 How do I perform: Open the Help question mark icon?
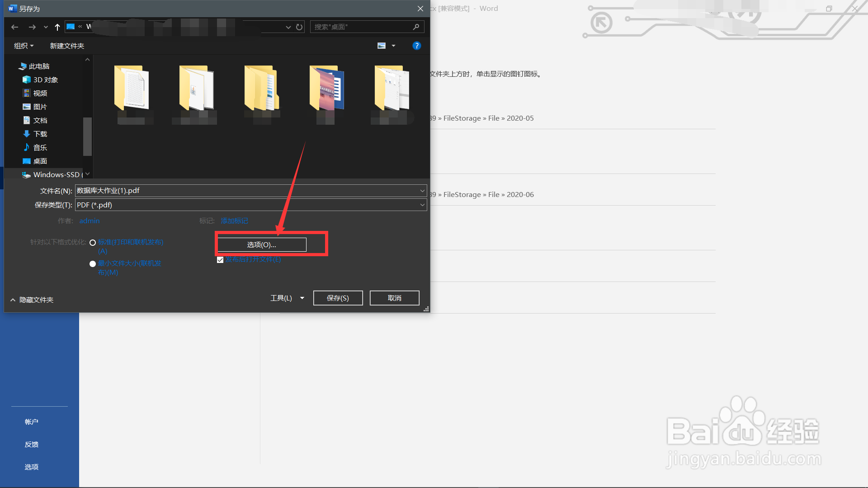pos(416,46)
